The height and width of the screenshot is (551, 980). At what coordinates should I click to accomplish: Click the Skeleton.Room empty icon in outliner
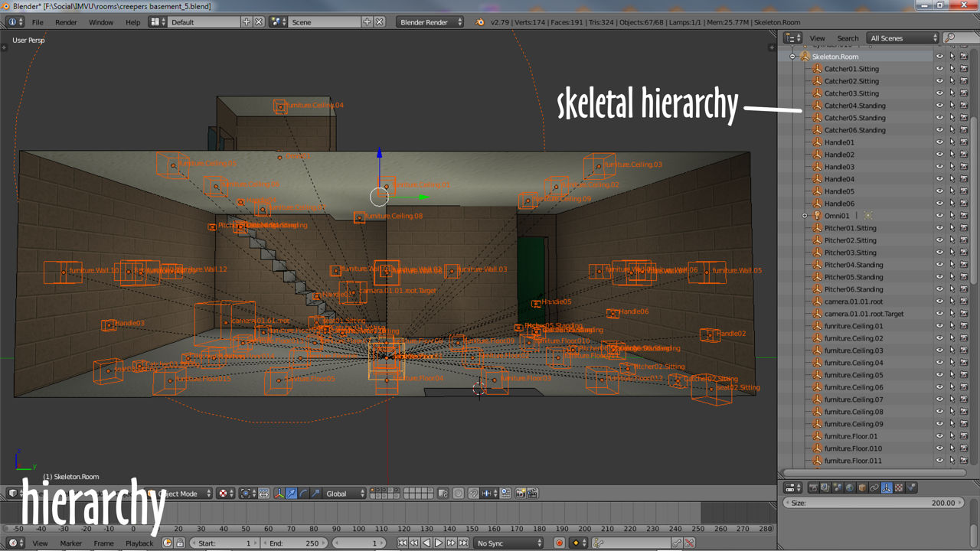[x=805, y=57]
